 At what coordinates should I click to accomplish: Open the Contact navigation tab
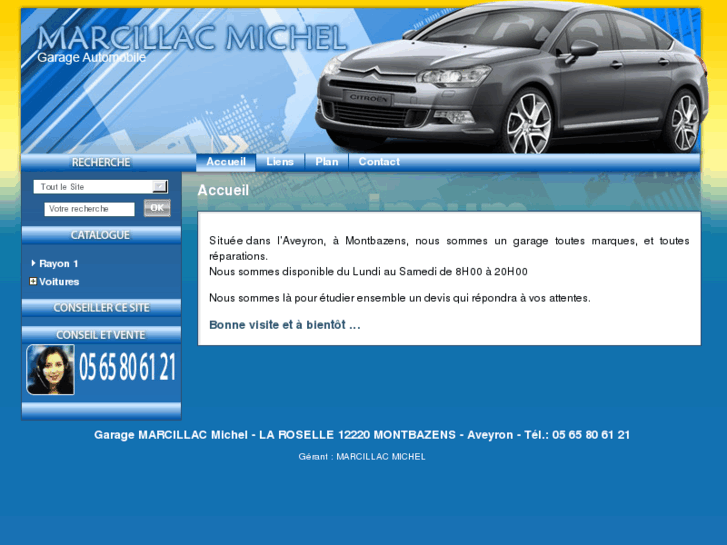click(x=379, y=162)
